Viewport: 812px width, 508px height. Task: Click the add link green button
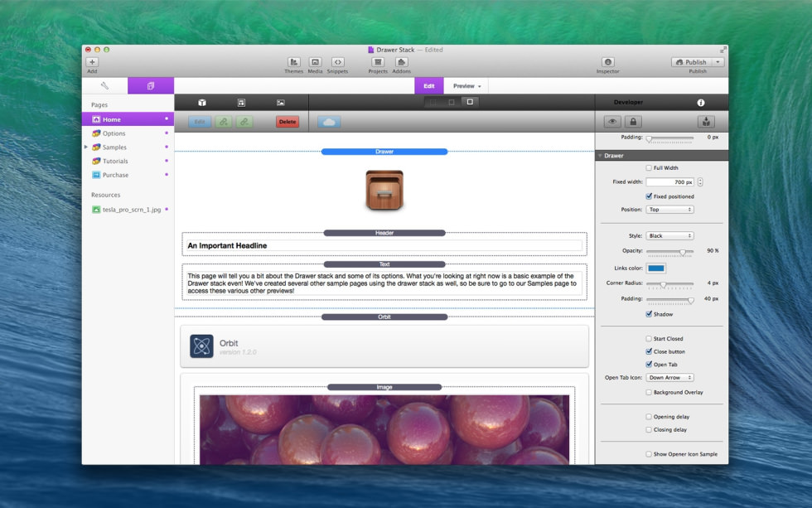(x=223, y=122)
